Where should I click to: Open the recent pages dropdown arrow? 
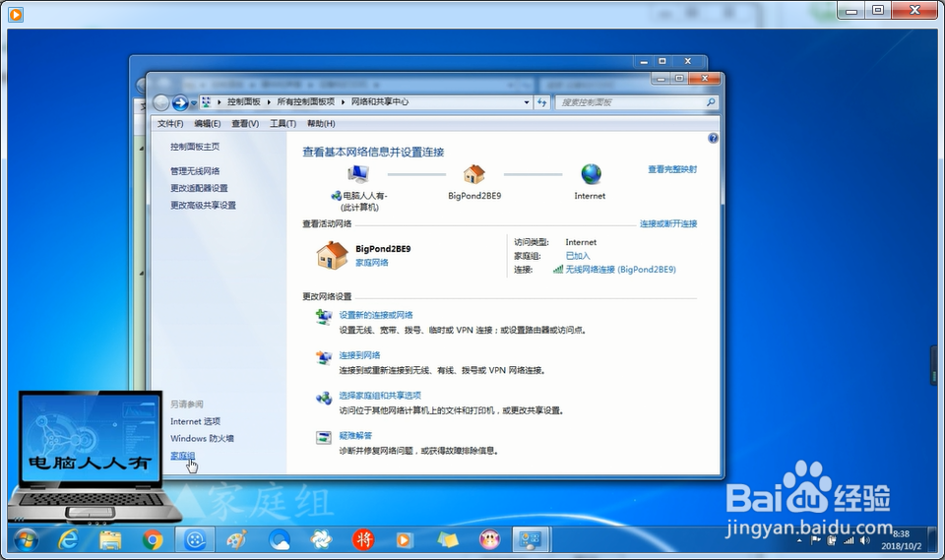coord(194,103)
